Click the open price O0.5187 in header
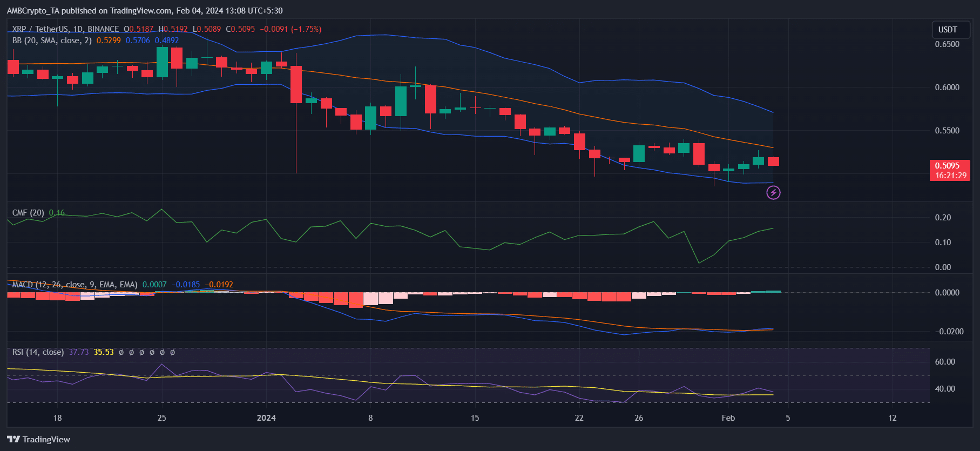980x451 pixels. [x=139, y=29]
